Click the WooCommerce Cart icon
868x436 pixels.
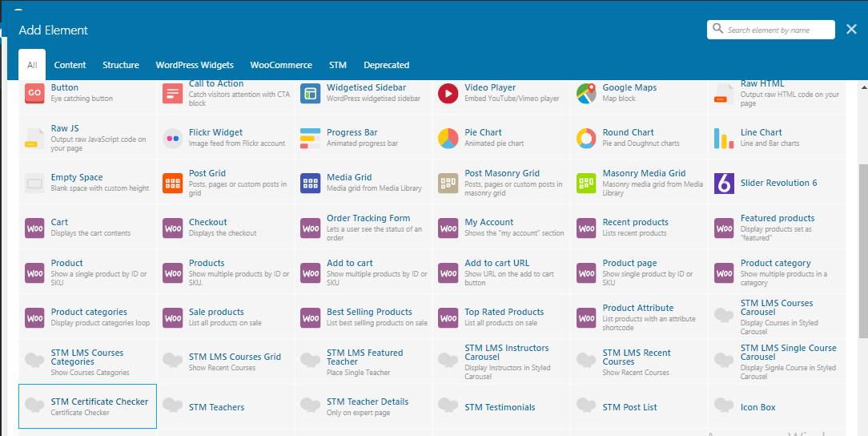click(x=34, y=228)
